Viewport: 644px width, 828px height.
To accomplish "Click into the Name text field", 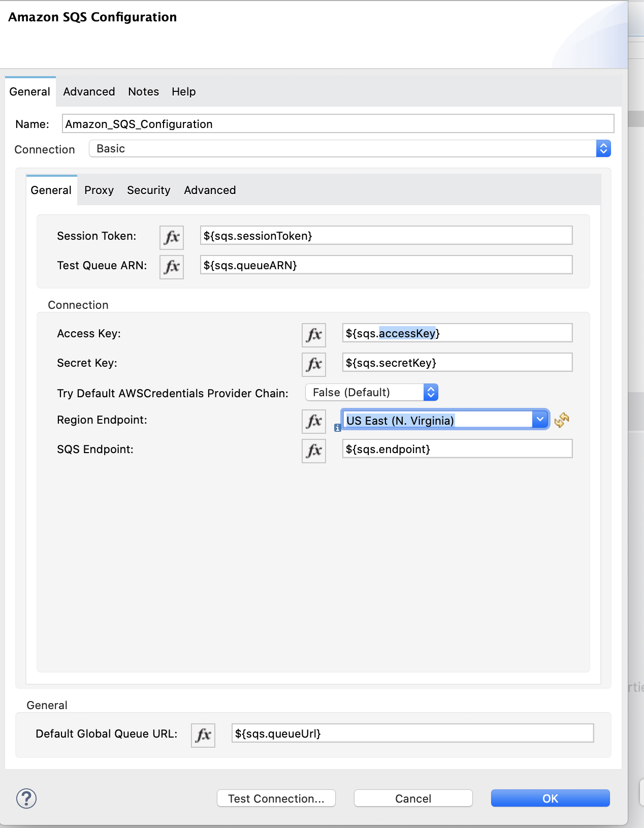I will click(x=338, y=124).
